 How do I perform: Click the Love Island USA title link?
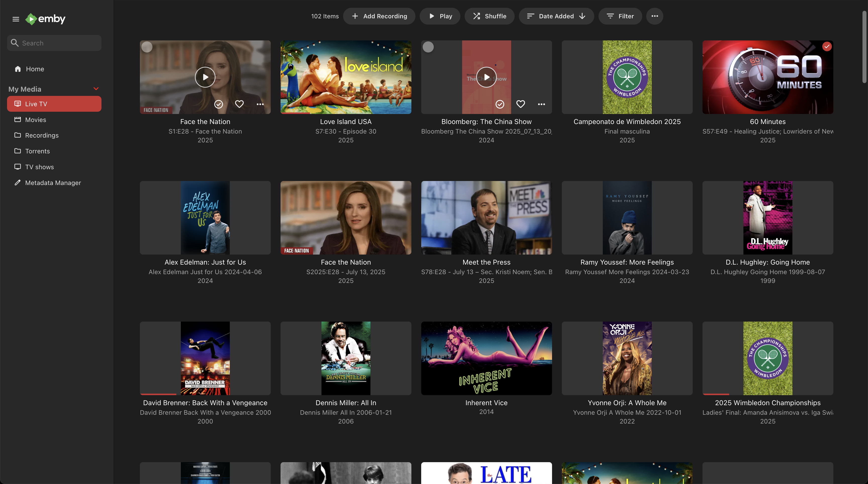point(346,122)
